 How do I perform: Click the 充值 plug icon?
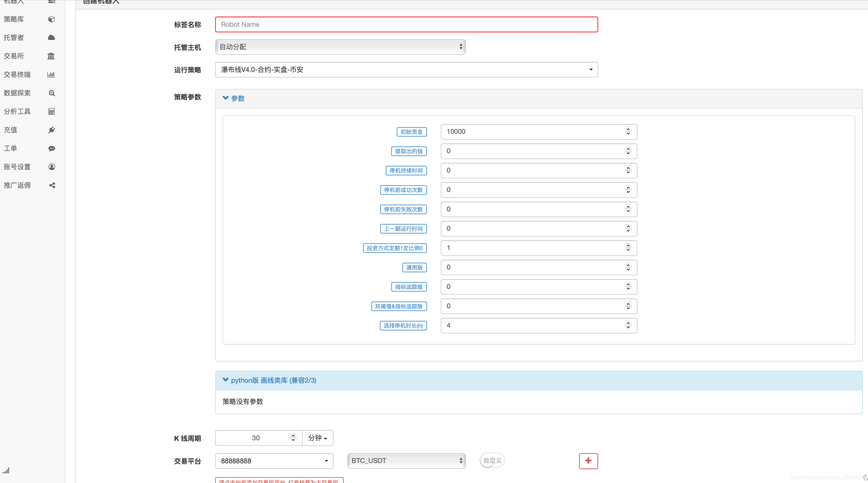(x=52, y=130)
